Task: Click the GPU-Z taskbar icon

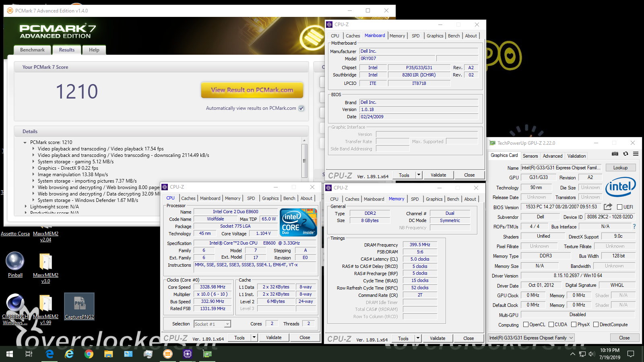Action: click(x=207, y=354)
